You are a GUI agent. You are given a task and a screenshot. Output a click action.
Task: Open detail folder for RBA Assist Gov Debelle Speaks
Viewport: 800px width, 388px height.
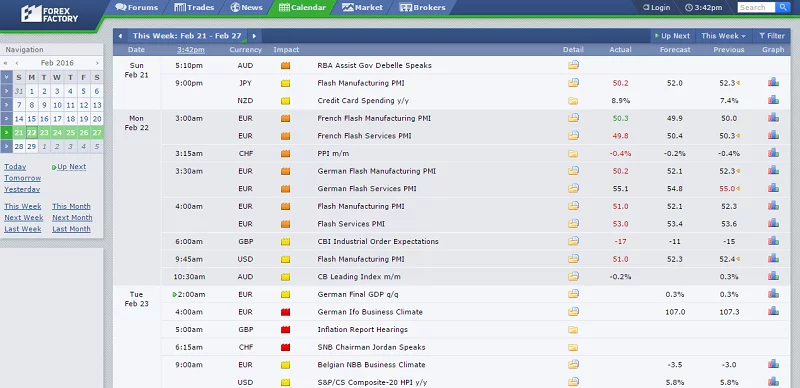click(573, 65)
